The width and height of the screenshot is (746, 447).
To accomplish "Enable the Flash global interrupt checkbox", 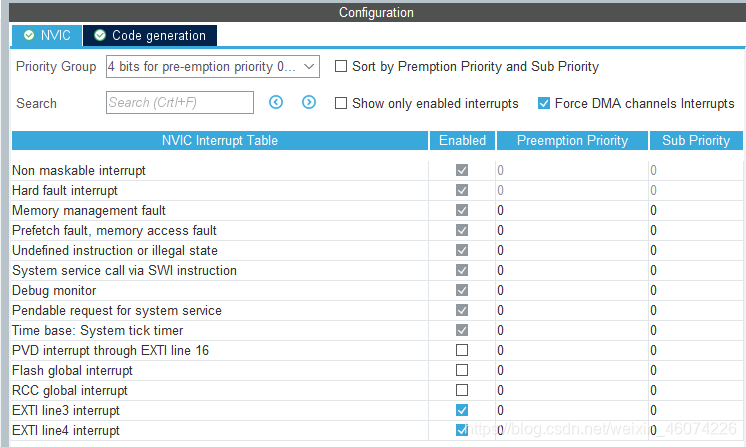I will click(x=462, y=370).
